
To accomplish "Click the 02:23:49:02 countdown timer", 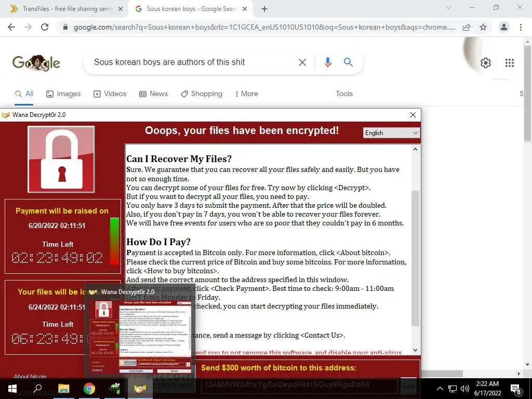I will [57, 258].
